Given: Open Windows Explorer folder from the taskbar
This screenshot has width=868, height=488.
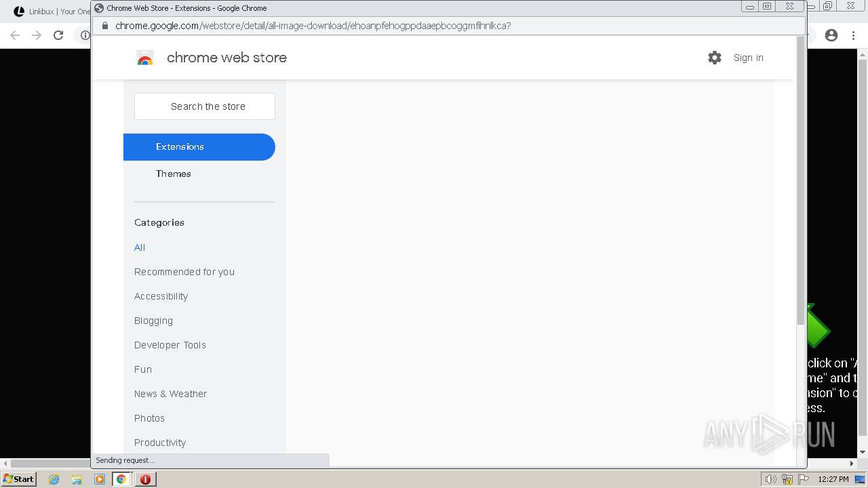Looking at the screenshot, I should [x=77, y=479].
